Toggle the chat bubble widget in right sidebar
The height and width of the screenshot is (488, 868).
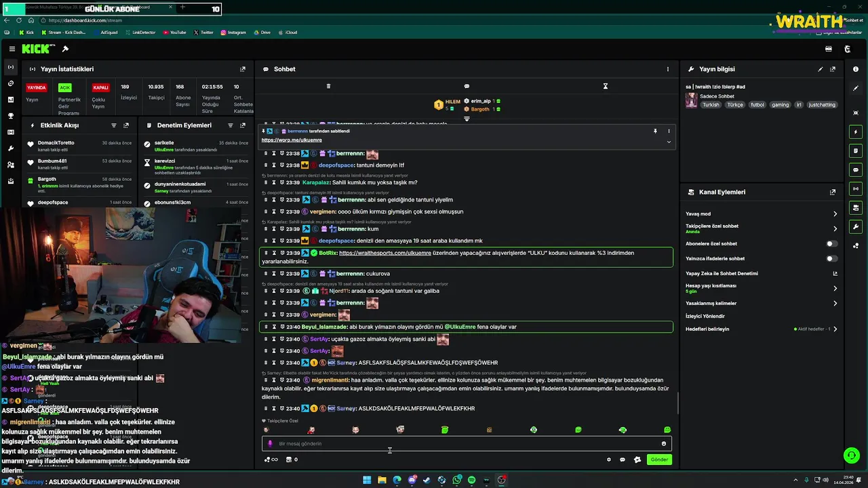click(856, 169)
